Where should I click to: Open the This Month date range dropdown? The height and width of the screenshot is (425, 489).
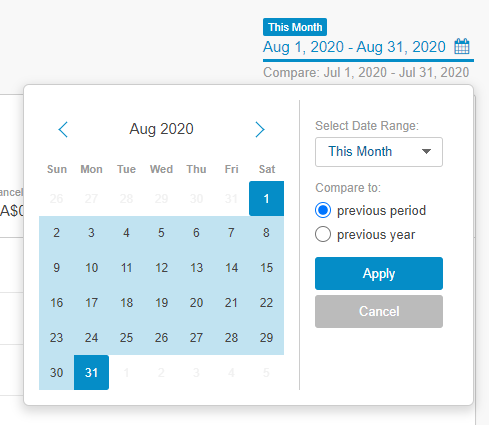point(379,152)
